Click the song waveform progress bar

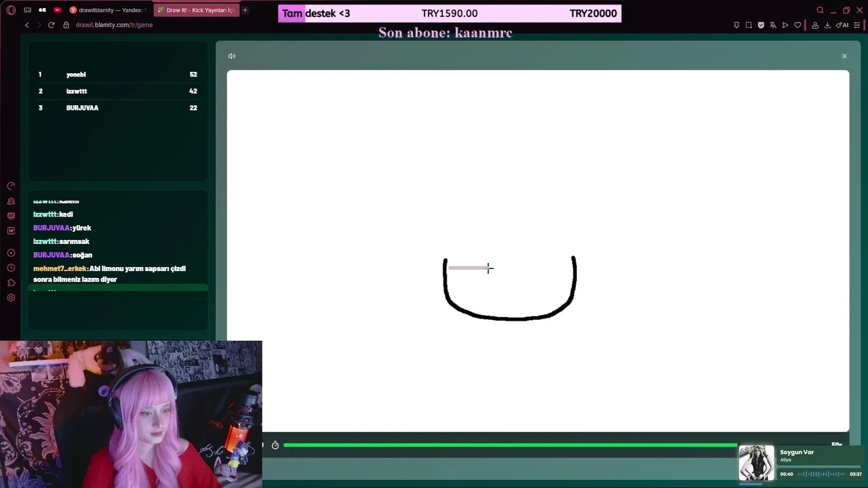pyautogui.click(x=821, y=474)
